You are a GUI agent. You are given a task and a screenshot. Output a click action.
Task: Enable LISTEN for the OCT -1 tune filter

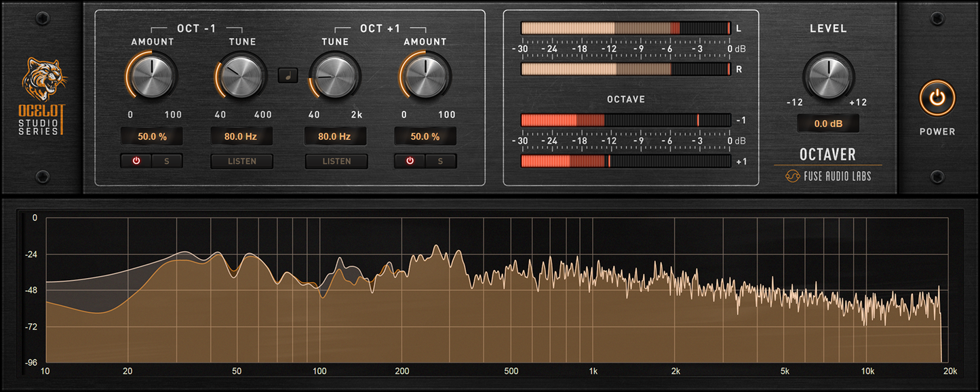click(x=241, y=161)
